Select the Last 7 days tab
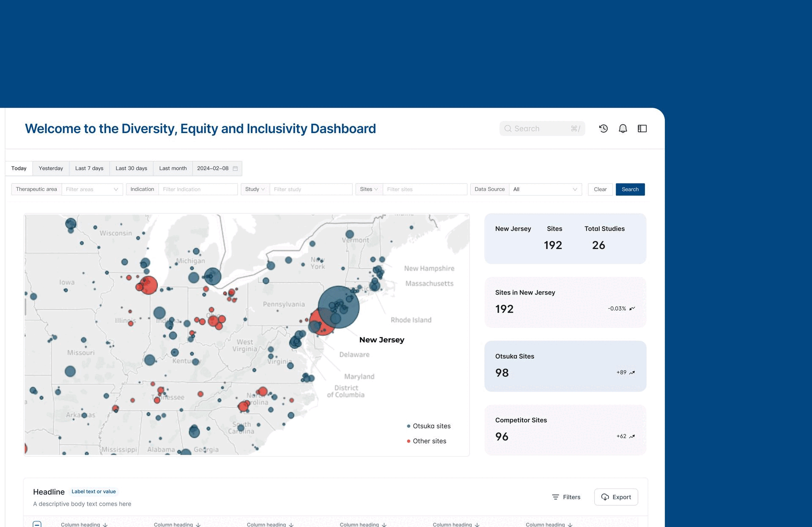Screen dimensions: 812x527 point(89,168)
